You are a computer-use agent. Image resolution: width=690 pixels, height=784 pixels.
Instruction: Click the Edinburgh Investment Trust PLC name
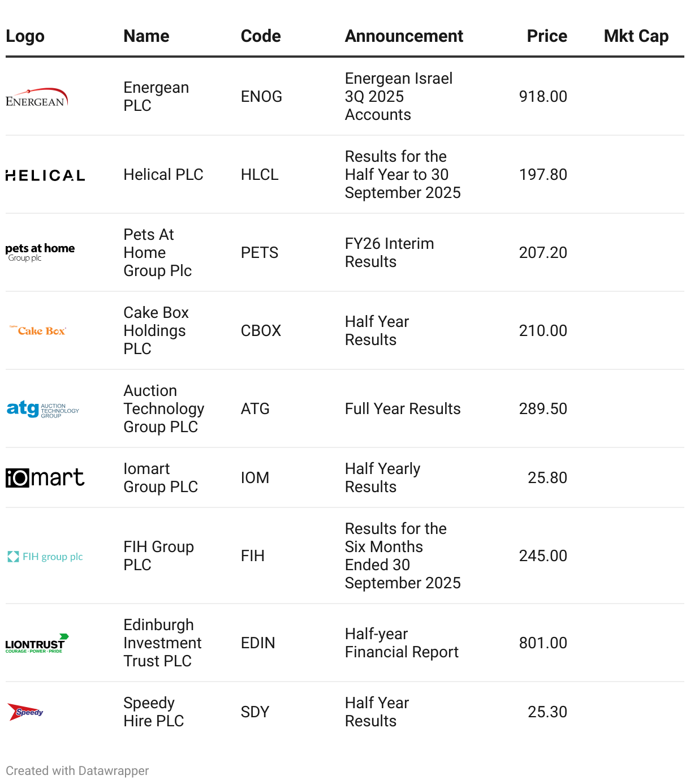pyautogui.click(x=162, y=643)
